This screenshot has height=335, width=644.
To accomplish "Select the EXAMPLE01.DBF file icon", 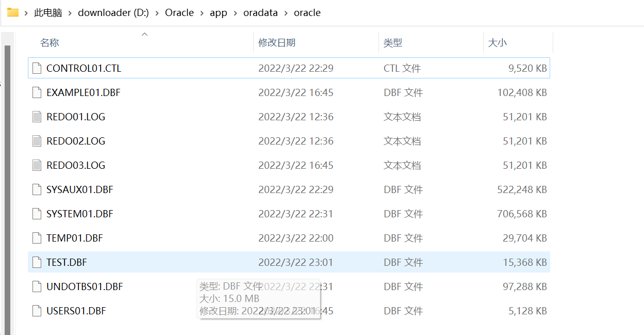I will pyautogui.click(x=37, y=92).
